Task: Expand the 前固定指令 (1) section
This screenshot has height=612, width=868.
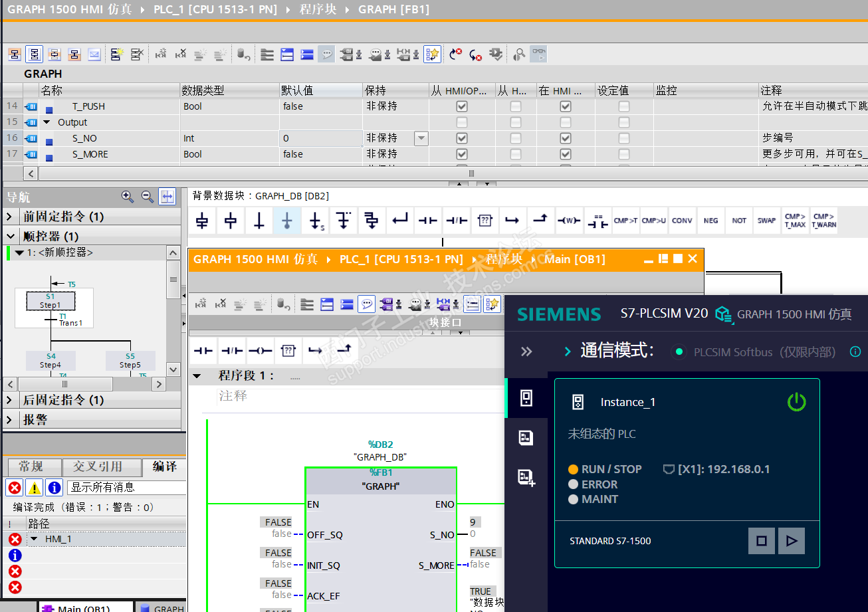Action: tap(10, 217)
